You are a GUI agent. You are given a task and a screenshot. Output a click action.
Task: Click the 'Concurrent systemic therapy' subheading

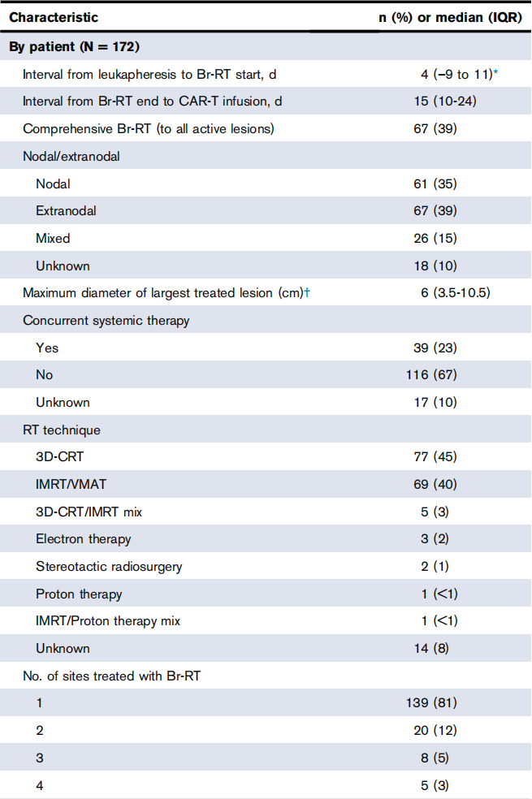[x=106, y=320]
